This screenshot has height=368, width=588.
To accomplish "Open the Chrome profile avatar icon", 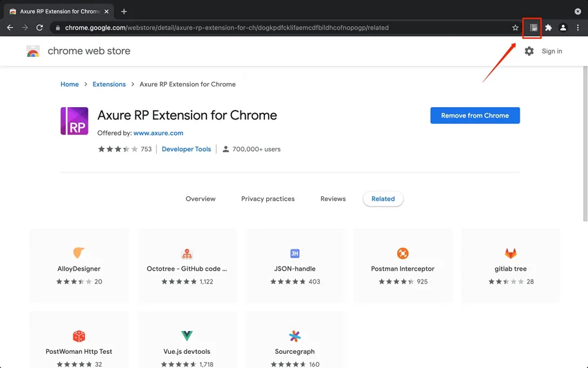I will [563, 27].
